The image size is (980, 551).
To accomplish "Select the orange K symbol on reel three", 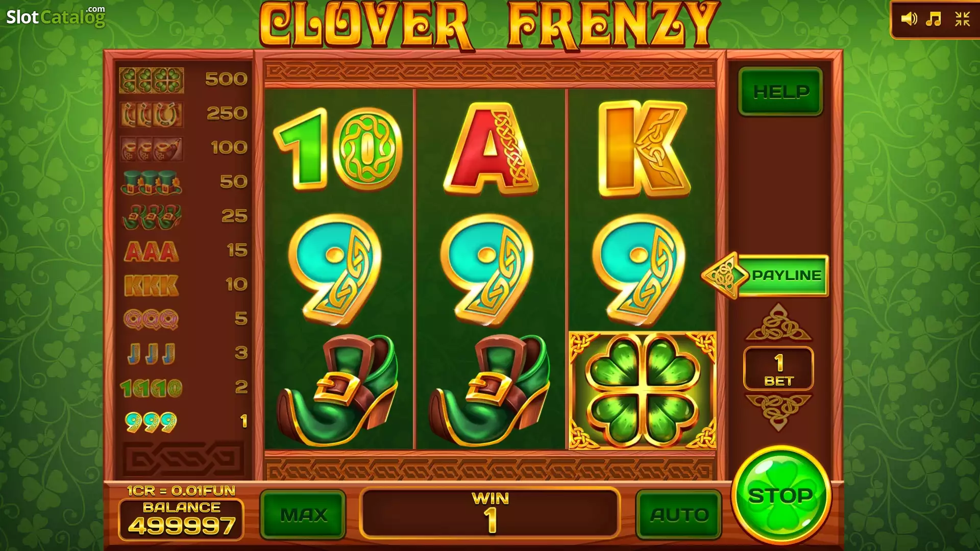I will coord(643,148).
